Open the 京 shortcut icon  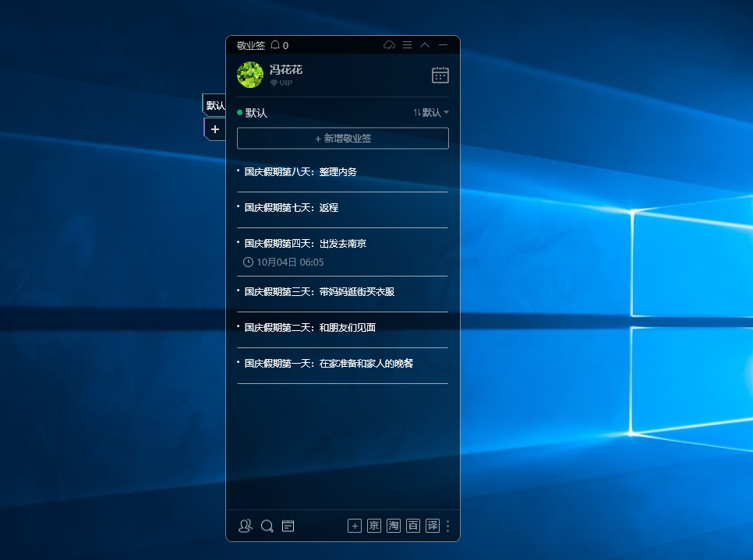coord(374,526)
